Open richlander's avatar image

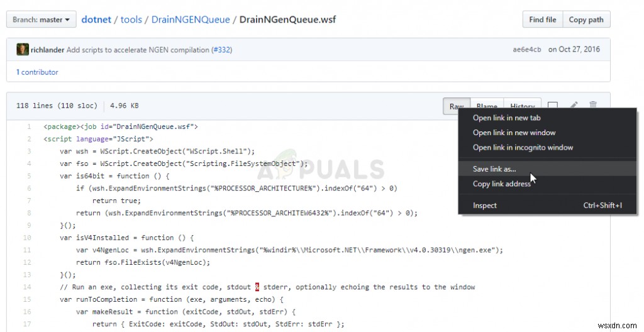[23, 49]
